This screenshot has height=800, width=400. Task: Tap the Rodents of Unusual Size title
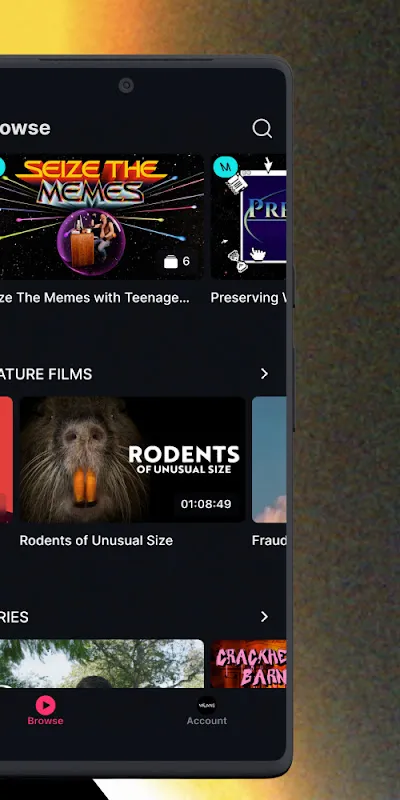96,541
